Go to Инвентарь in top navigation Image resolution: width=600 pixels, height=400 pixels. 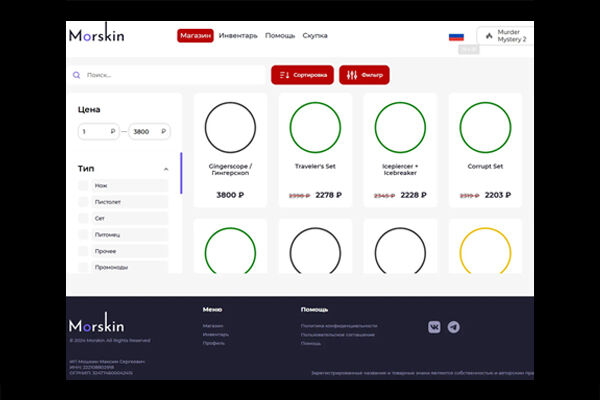point(238,36)
